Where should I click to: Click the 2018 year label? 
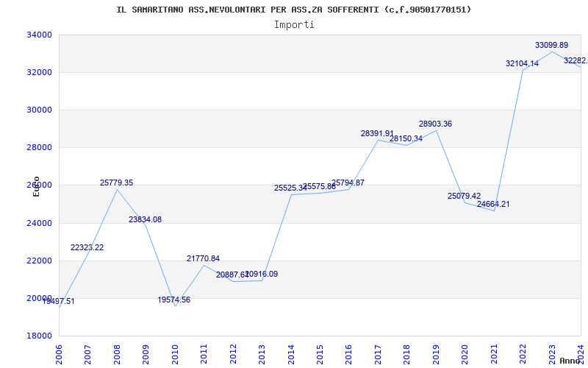coord(407,355)
